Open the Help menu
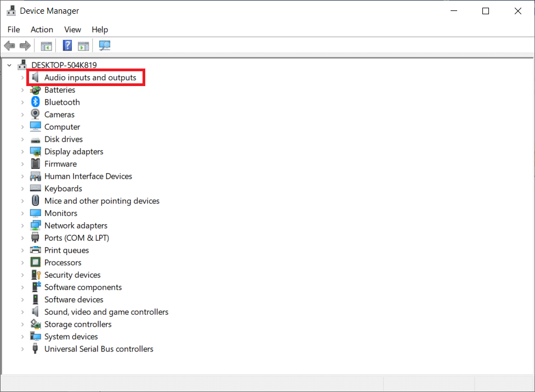535x392 pixels. (100, 30)
